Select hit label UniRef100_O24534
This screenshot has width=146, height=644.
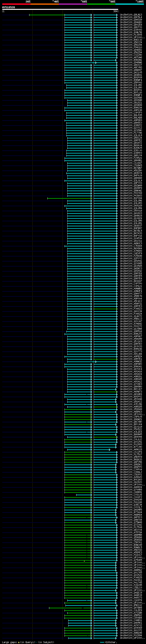(x=131, y=239)
